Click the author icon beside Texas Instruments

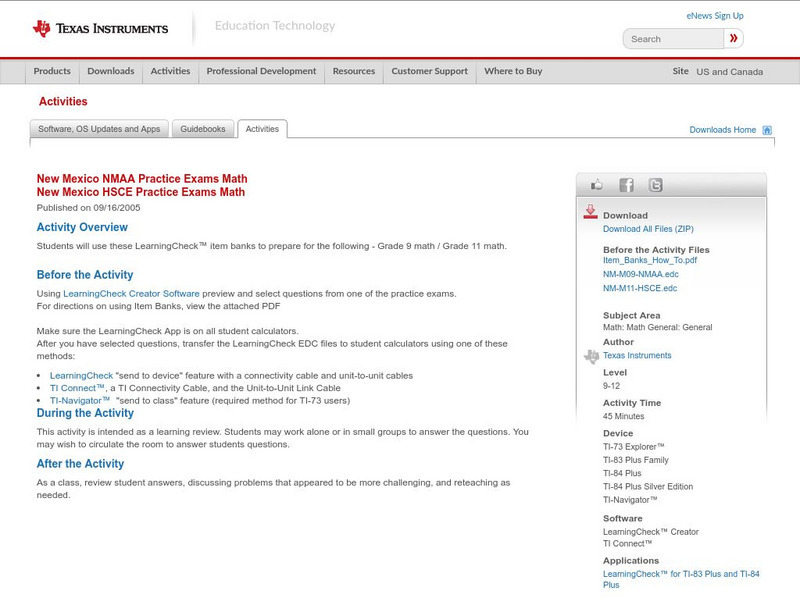(x=590, y=355)
